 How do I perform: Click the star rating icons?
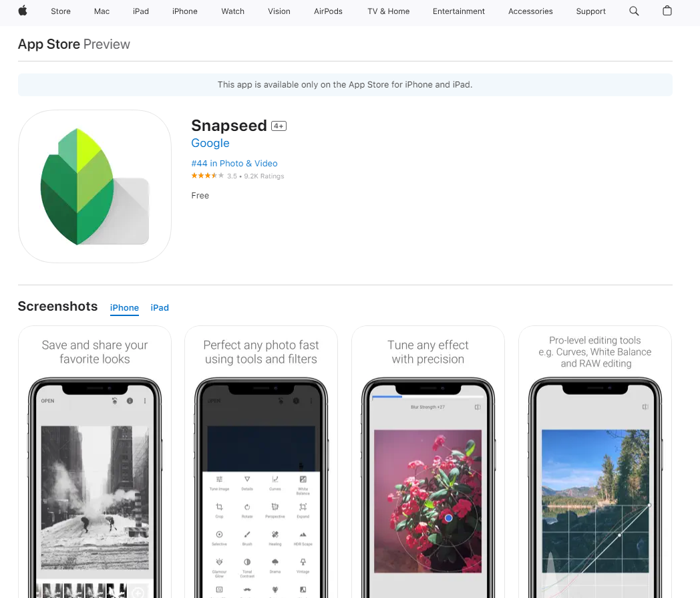point(208,176)
